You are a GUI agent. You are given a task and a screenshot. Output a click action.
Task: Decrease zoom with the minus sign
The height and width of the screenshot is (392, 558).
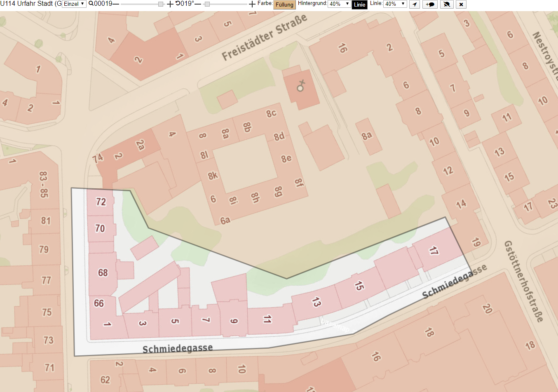pyautogui.click(x=116, y=4)
